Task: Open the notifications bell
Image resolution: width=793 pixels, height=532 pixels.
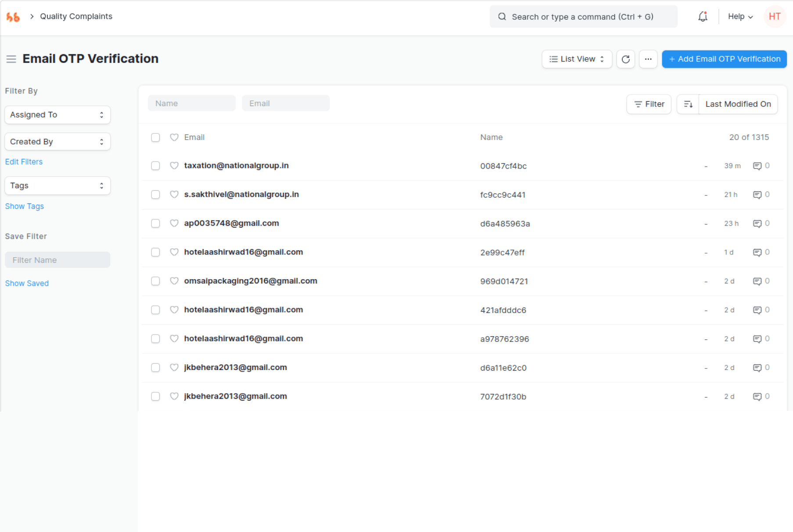Action: 703,17
